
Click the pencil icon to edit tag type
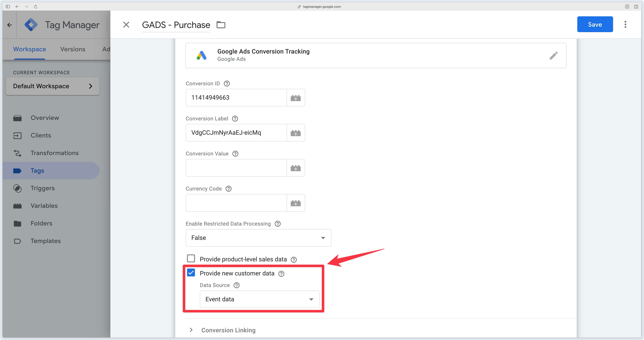point(553,55)
